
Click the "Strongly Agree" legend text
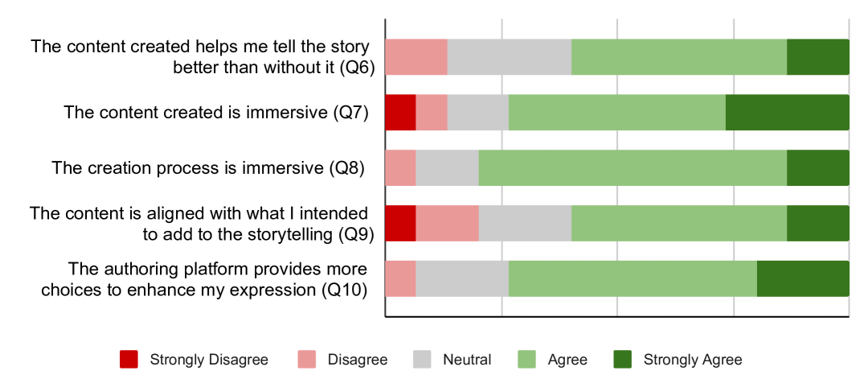coord(693,360)
